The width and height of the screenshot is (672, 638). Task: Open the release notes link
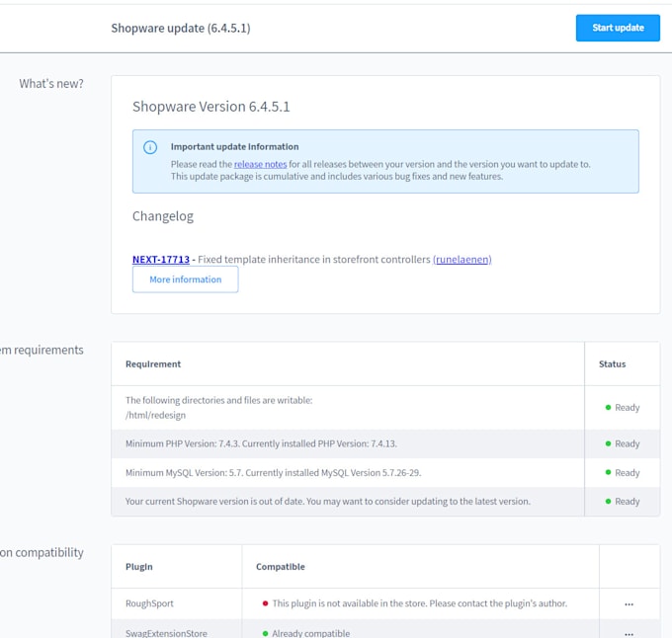point(260,164)
